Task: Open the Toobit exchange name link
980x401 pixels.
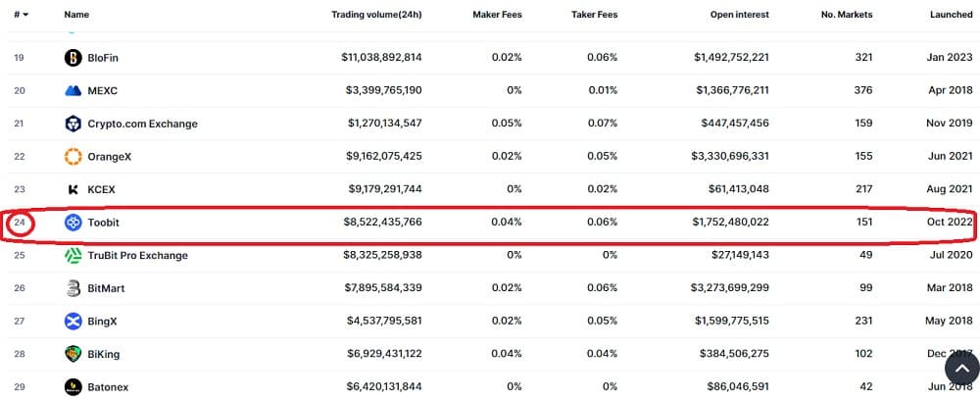Action: [103, 223]
